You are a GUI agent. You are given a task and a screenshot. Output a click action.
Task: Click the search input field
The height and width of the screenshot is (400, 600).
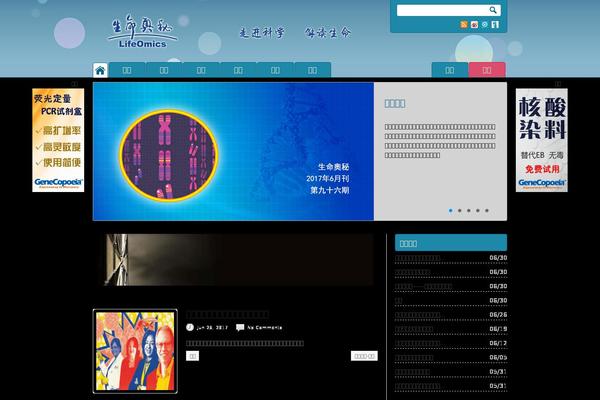tap(440, 10)
